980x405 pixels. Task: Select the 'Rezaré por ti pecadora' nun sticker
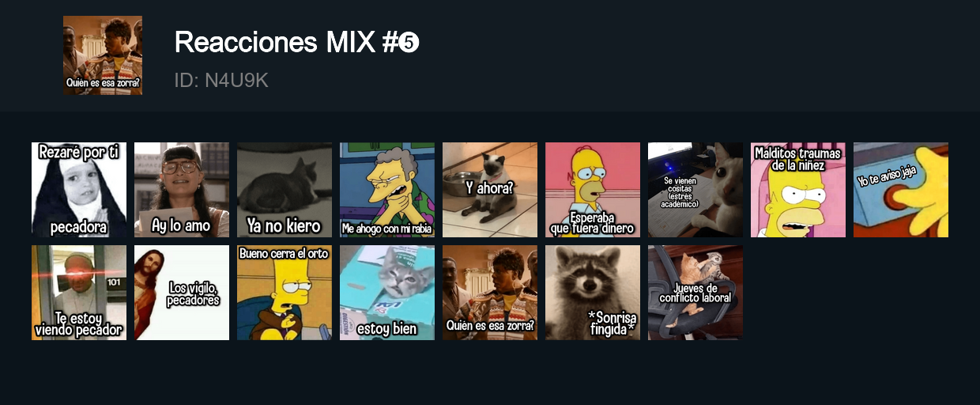coord(79,190)
